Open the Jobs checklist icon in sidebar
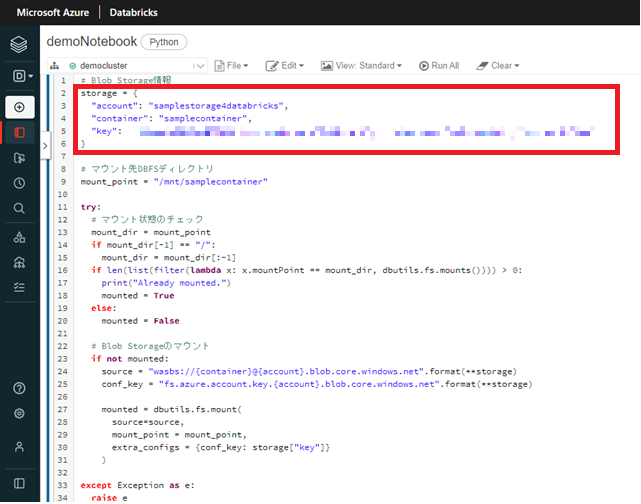 click(19, 287)
